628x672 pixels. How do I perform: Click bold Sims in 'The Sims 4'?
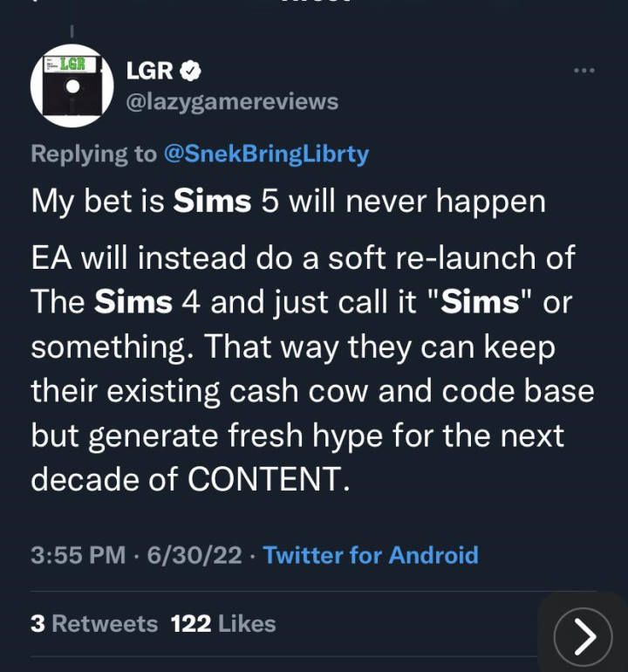coord(133,300)
